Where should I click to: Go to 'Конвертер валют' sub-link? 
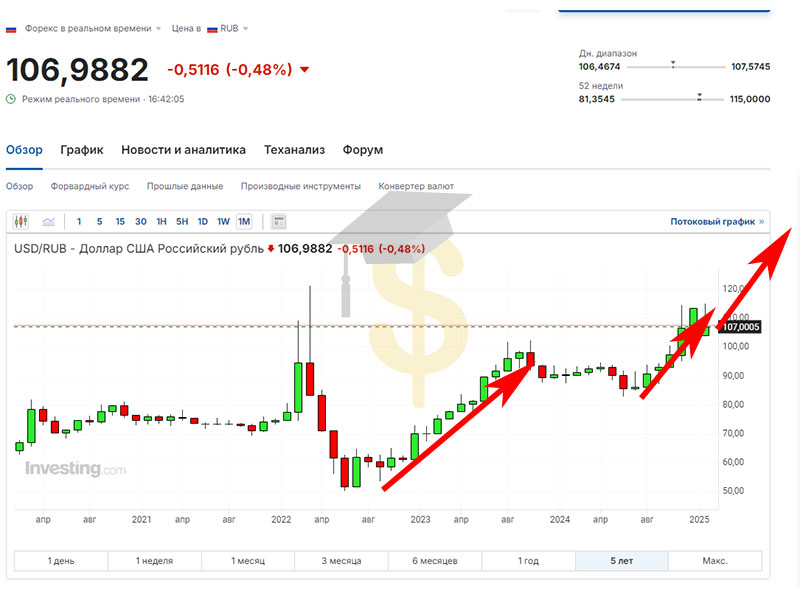(415, 186)
